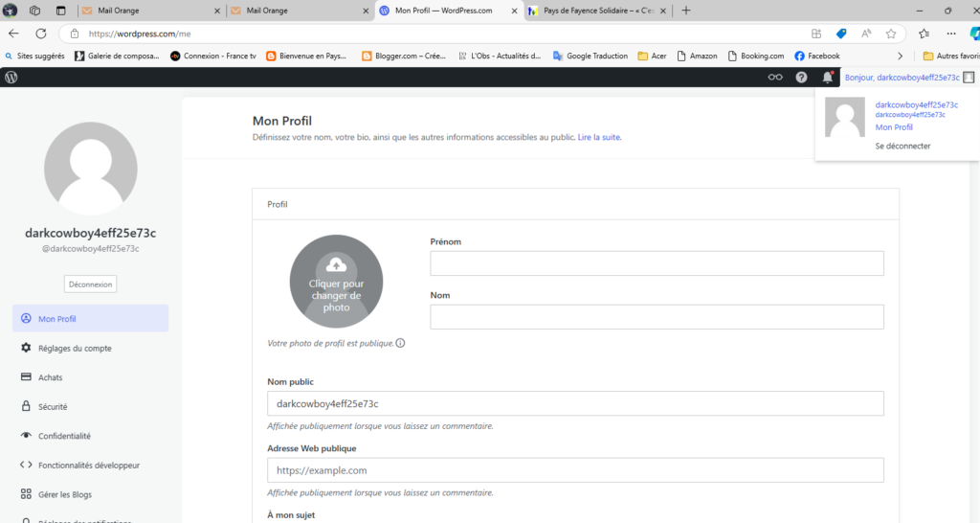Click Se déconnecter in the account popup
The height and width of the screenshot is (523, 980).
coord(902,147)
